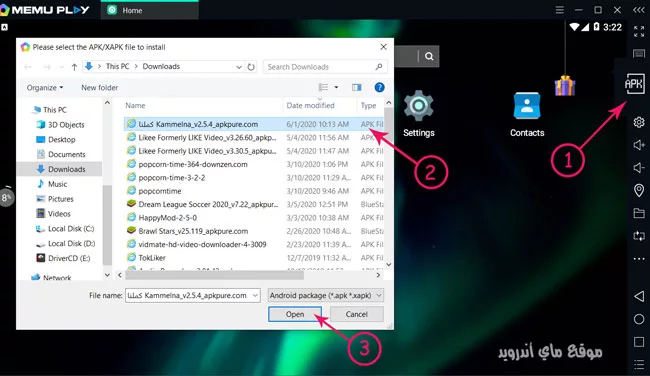Screen dimensions: 650x376
Task: Click the rotate screen icon in sidebar
Action: (x=639, y=236)
